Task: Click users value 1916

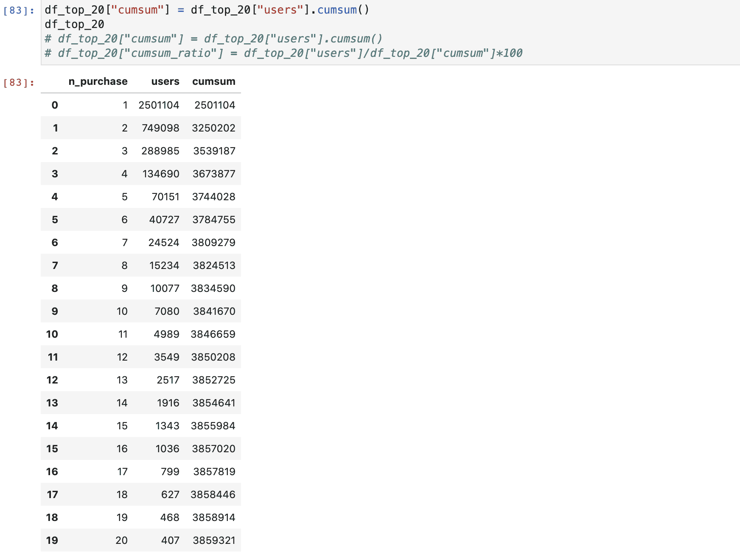Action: 168,403
